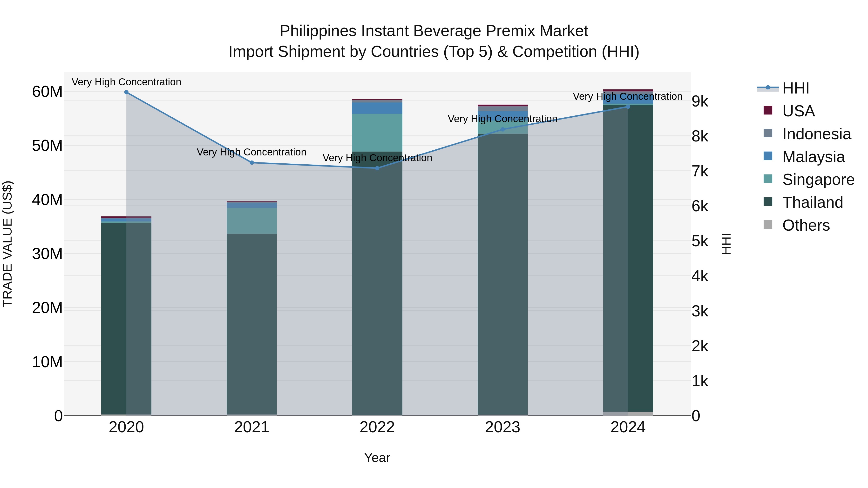
Task: Select the 2022 HHI data point
Action: [x=377, y=168]
